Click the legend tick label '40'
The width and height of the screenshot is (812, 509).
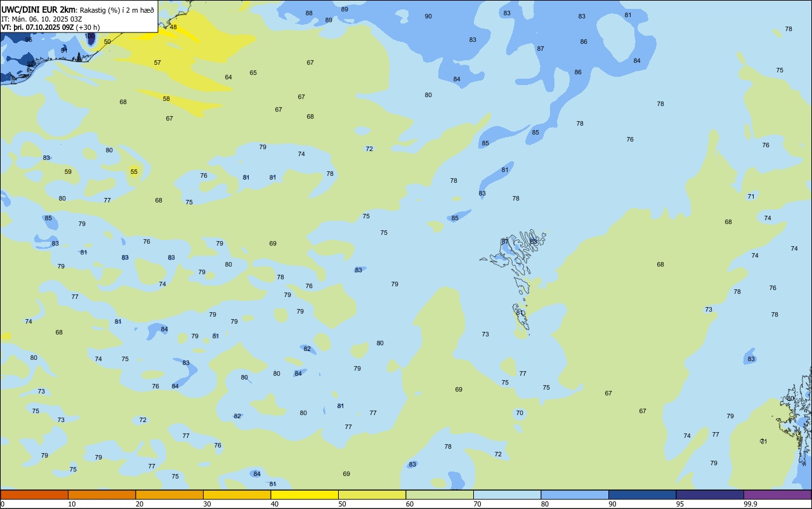point(274,504)
